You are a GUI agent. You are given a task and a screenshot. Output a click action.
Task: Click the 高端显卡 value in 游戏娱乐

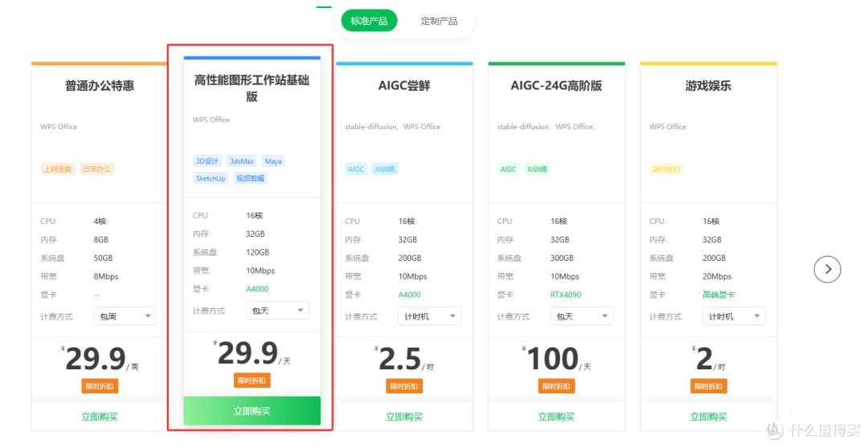tap(719, 295)
